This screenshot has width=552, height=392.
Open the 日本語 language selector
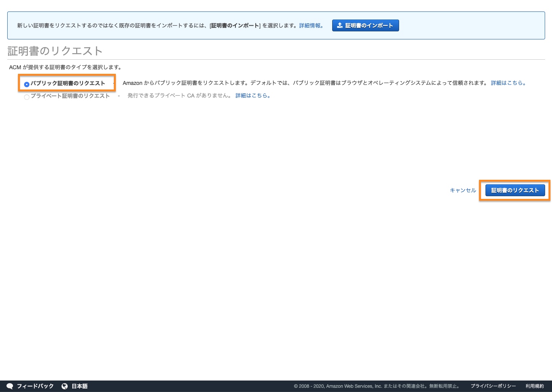[80, 386]
